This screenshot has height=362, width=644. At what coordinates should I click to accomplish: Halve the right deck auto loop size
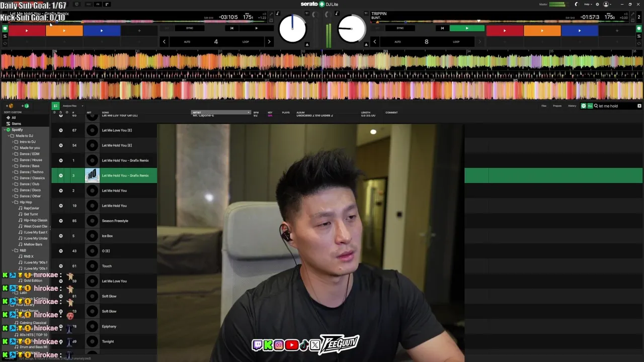click(x=374, y=42)
